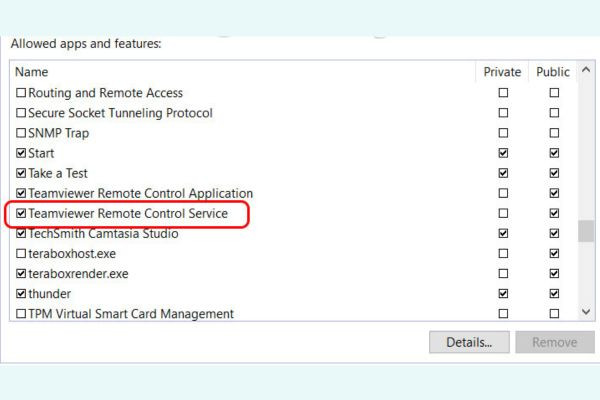Select the Take a Test row text
Screen dimensions: 600x400
(58, 173)
